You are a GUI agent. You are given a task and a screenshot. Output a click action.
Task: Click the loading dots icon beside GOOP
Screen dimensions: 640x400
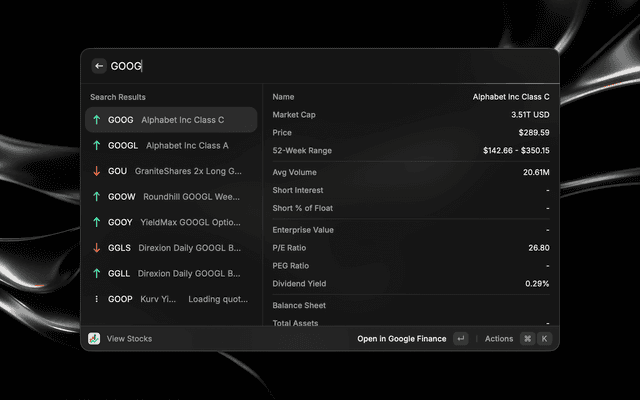tap(96, 299)
